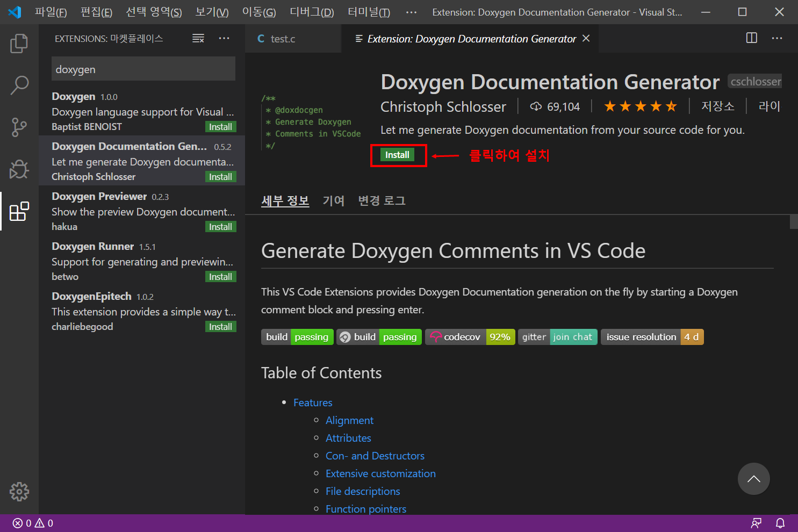Click the cschlosser identifier badge

tap(755, 82)
